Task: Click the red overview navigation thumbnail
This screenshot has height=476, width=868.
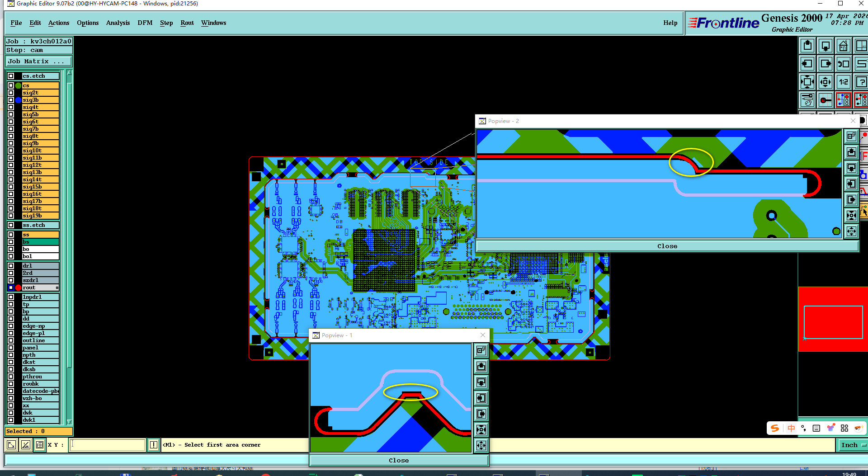Action: pyautogui.click(x=833, y=319)
